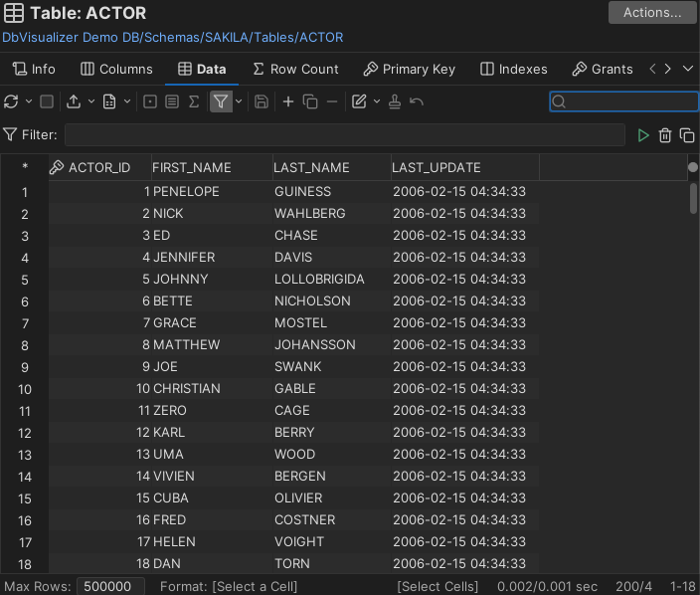Image resolution: width=700 pixels, height=595 pixels.
Task: Open the dropdown arrow beside the reload icon
Action: pyautogui.click(x=28, y=101)
